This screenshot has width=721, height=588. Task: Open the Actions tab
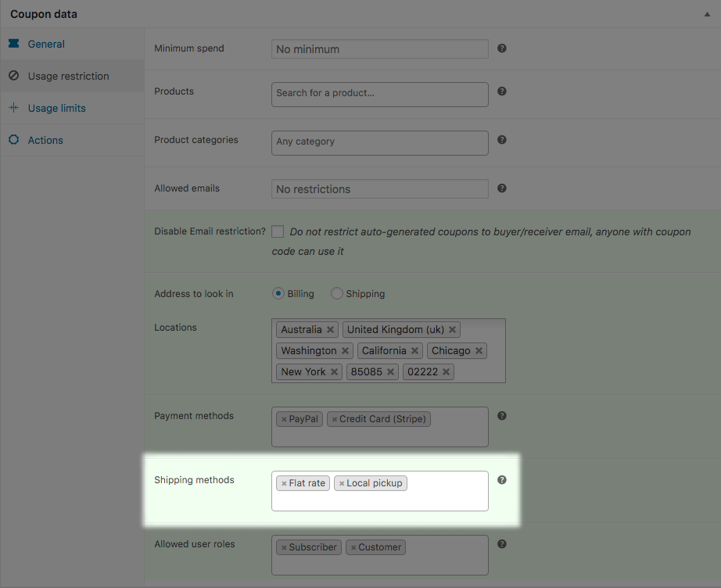click(45, 141)
